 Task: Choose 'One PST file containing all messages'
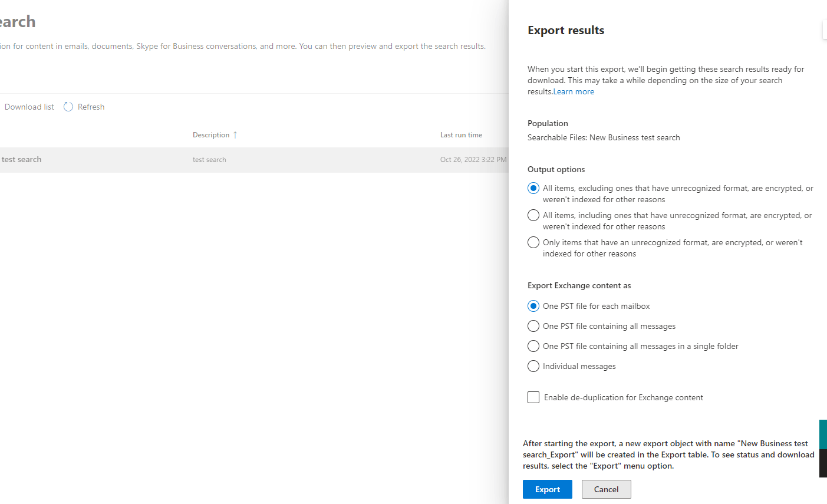pyautogui.click(x=533, y=327)
